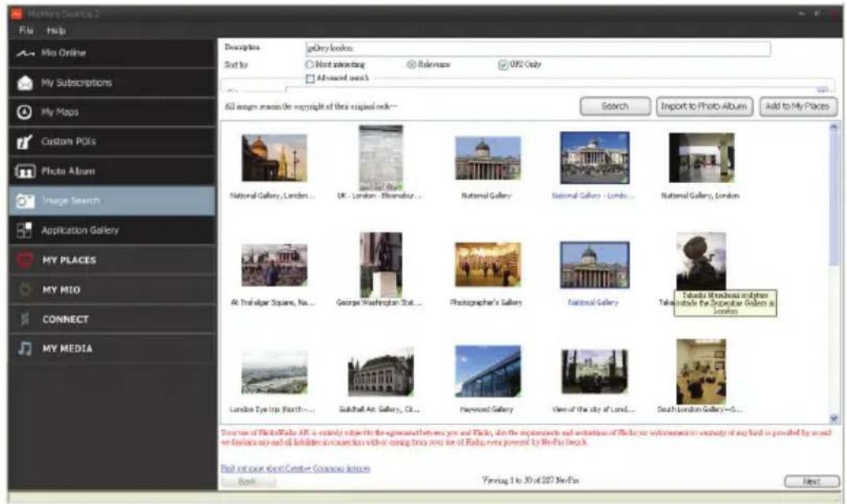Click into the Description search field
The width and height of the screenshot is (847, 504).
click(x=538, y=49)
